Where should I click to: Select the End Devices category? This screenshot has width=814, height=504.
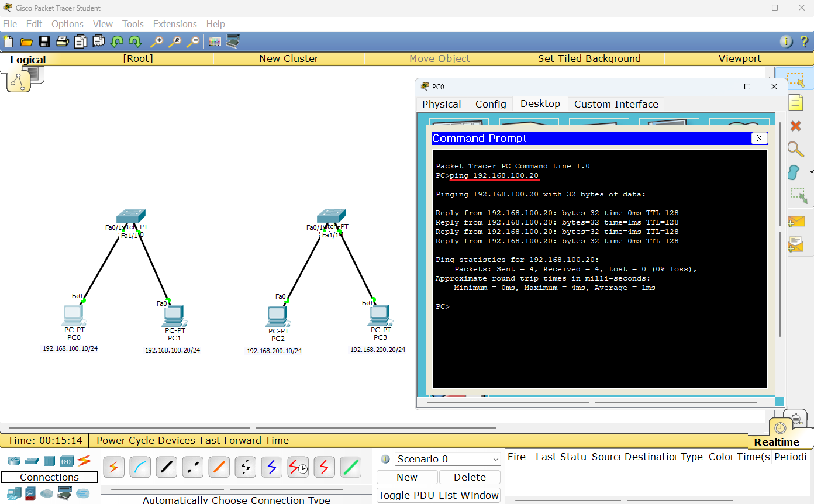[x=14, y=493]
